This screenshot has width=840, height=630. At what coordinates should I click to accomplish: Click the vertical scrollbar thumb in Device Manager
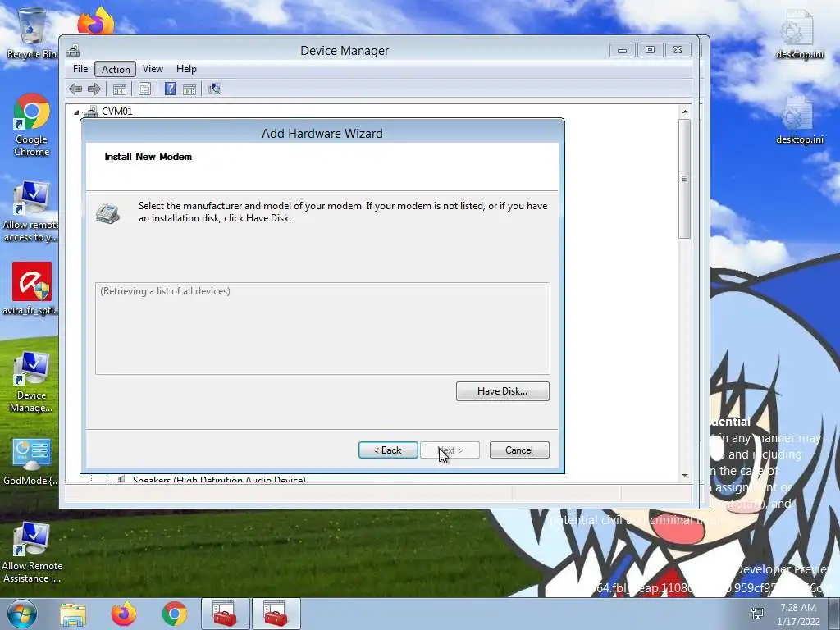685,178
